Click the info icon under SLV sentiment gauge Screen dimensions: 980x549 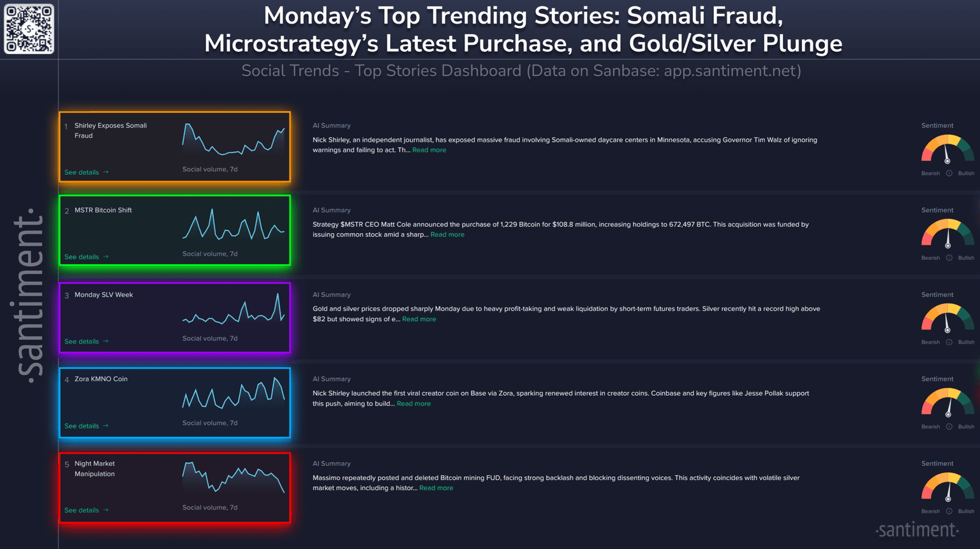949,342
